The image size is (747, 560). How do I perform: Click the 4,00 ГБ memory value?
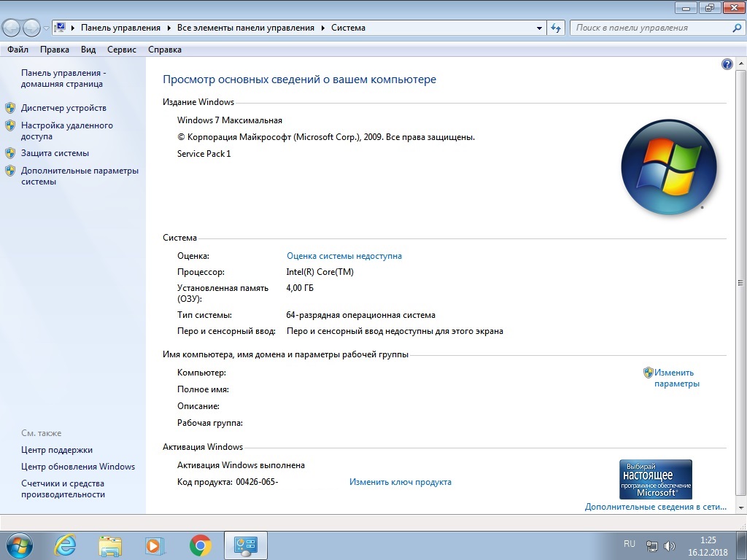pyautogui.click(x=300, y=288)
